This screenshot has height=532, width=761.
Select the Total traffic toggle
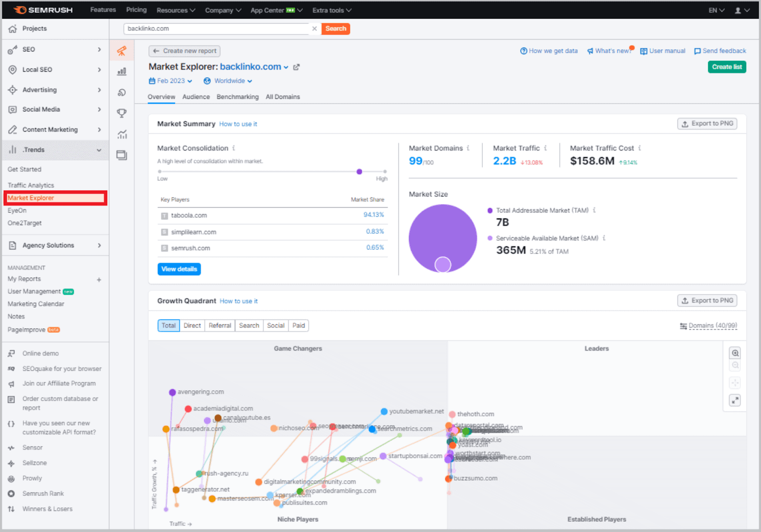[x=168, y=326]
